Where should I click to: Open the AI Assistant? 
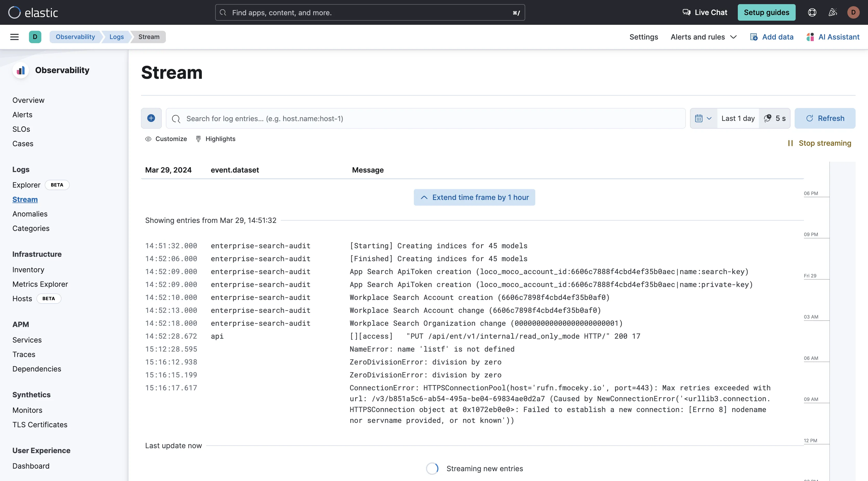833,37
